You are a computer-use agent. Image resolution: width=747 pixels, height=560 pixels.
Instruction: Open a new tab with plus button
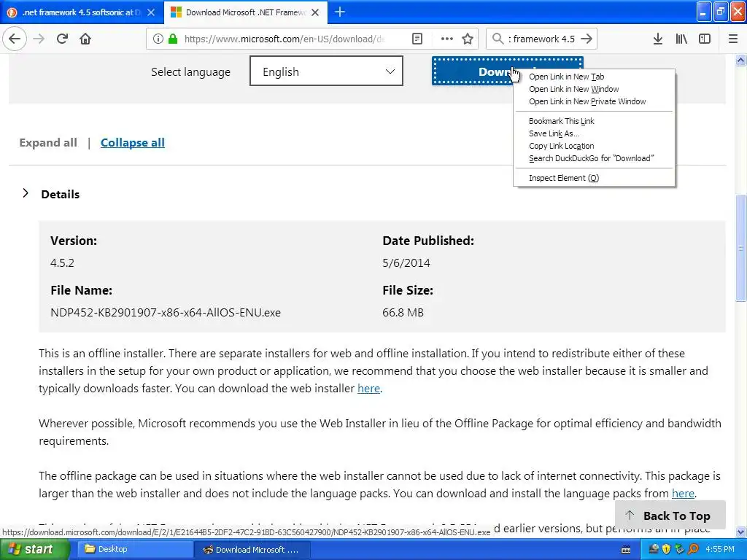pos(340,12)
